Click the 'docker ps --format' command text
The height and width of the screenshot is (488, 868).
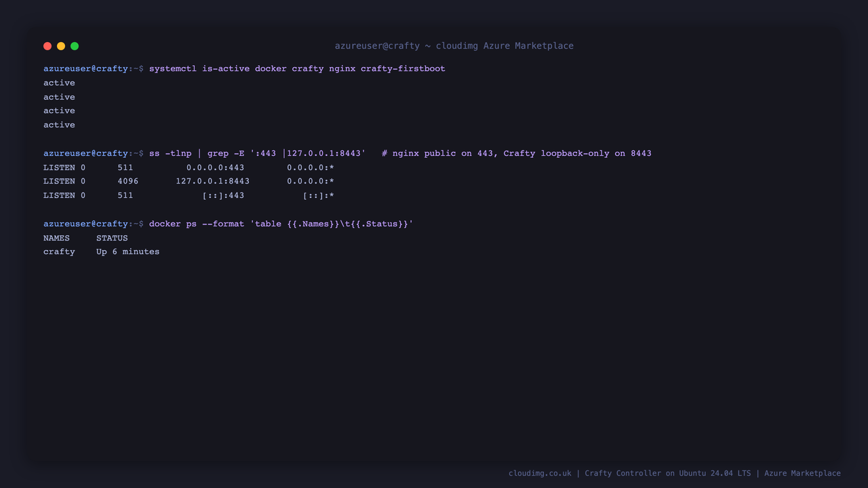click(197, 224)
